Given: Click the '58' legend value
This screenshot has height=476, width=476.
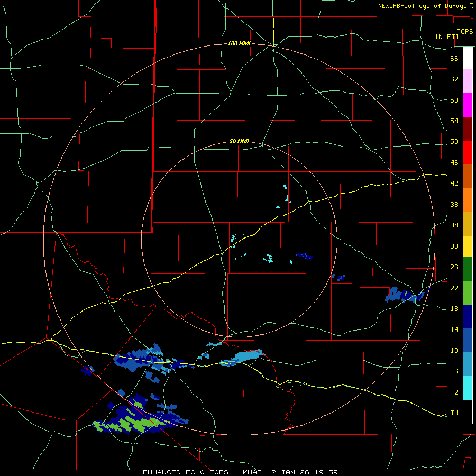Looking at the screenshot, I should 454,100.
